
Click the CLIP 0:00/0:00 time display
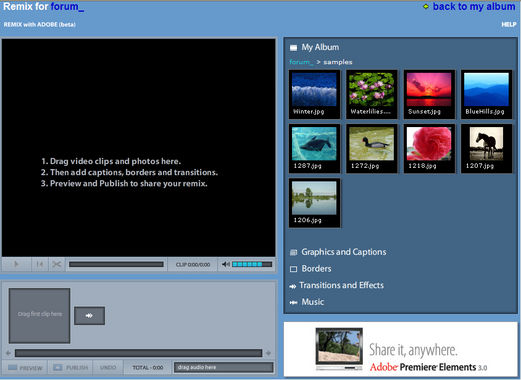click(x=193, y=264)
